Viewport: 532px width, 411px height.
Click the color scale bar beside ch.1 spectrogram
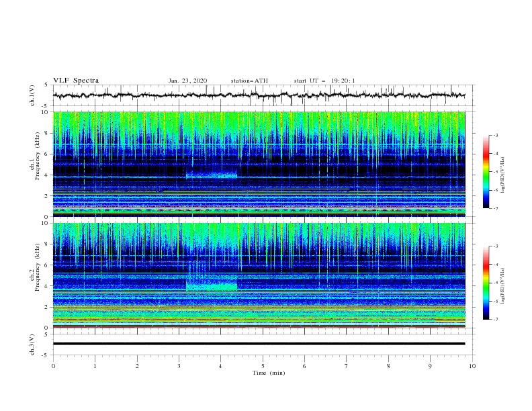tap(486, 171)
